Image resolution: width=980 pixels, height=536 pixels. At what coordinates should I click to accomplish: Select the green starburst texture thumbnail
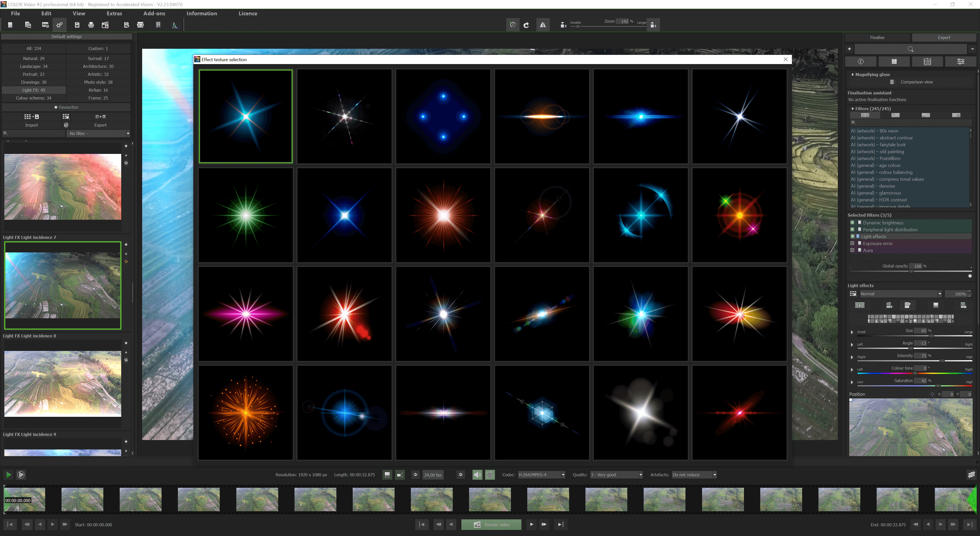[x=245, y=215]
